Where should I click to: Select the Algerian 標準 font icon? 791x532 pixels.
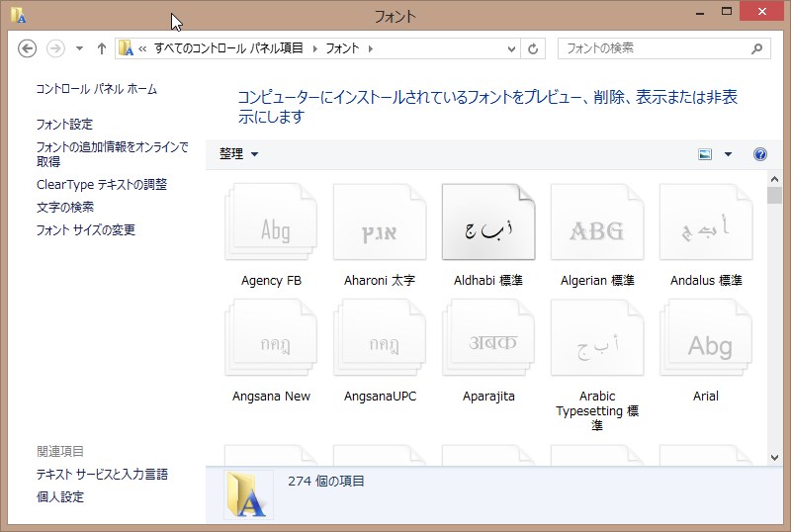(597, 222)
